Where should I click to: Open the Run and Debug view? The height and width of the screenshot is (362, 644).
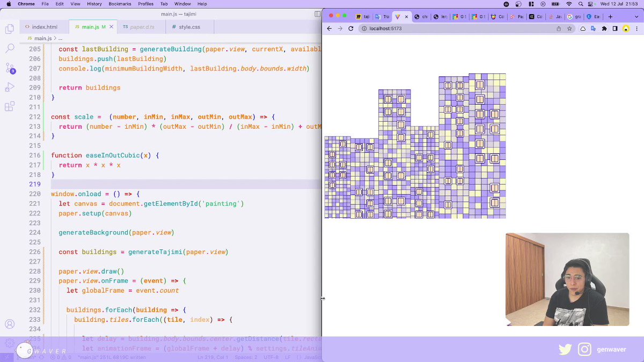[10, 87]
